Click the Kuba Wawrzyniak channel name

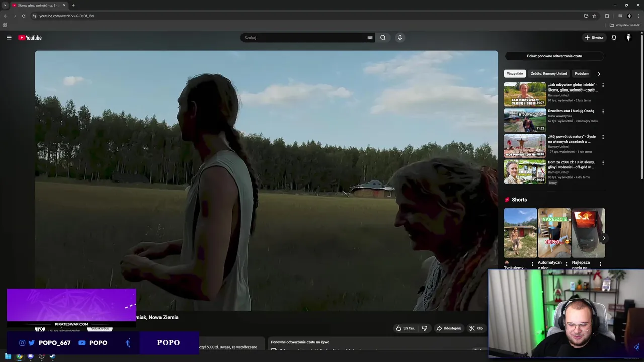[561, 116]
